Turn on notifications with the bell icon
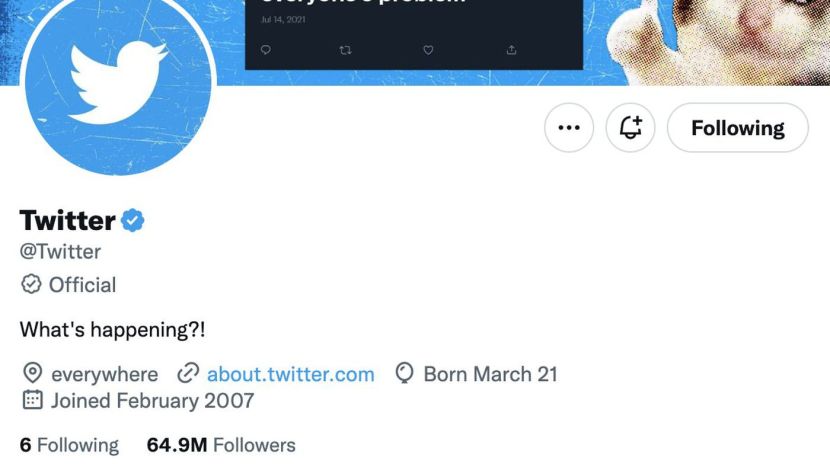 point(630,128)
